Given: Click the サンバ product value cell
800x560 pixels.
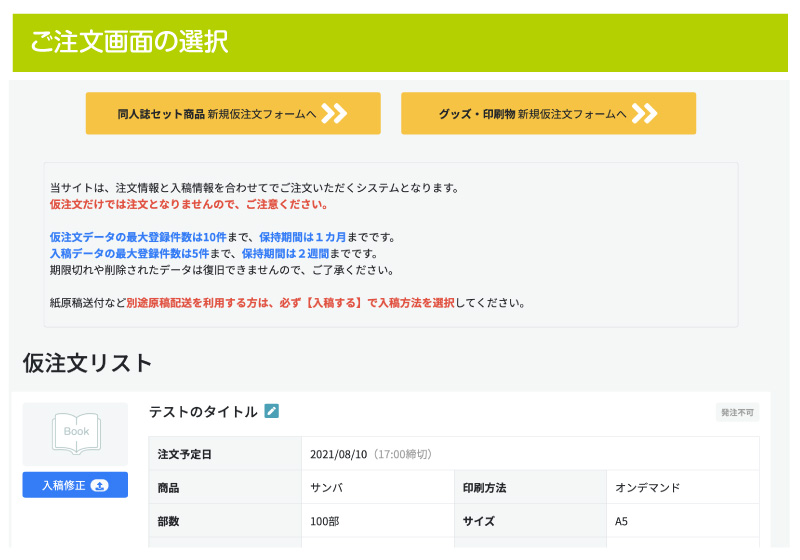Looking at the screenshot, I should click(378, 488).
